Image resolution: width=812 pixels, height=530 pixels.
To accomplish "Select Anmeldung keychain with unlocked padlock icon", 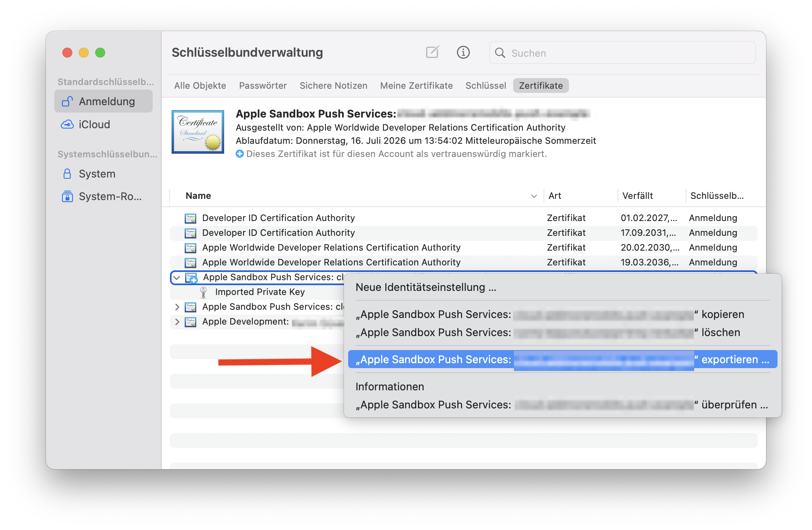I will [103, 101].
